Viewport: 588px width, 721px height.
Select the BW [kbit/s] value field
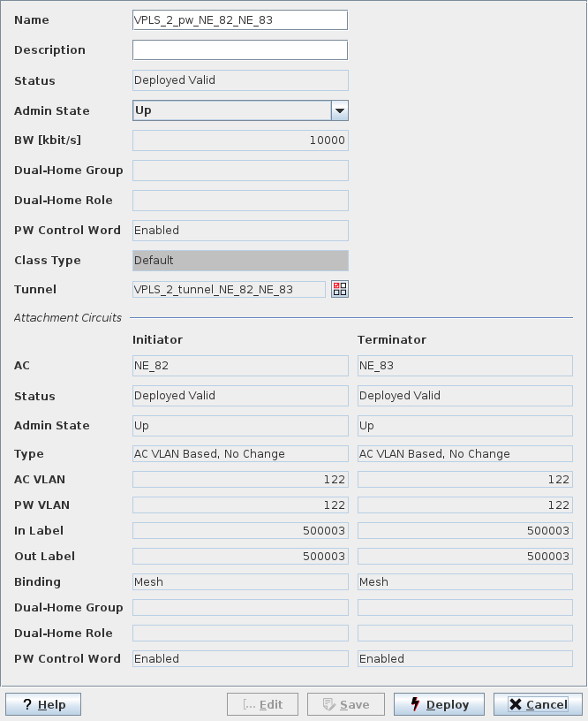click(x=239, y=140)
